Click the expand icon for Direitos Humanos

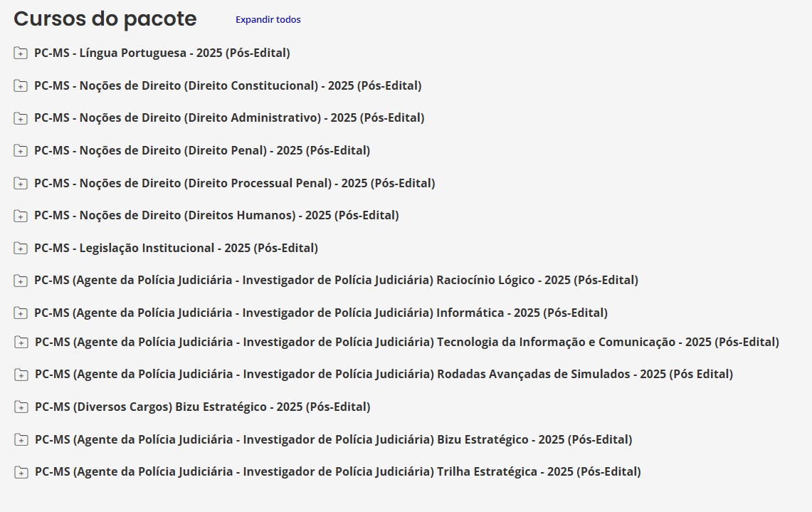point(21,215)
